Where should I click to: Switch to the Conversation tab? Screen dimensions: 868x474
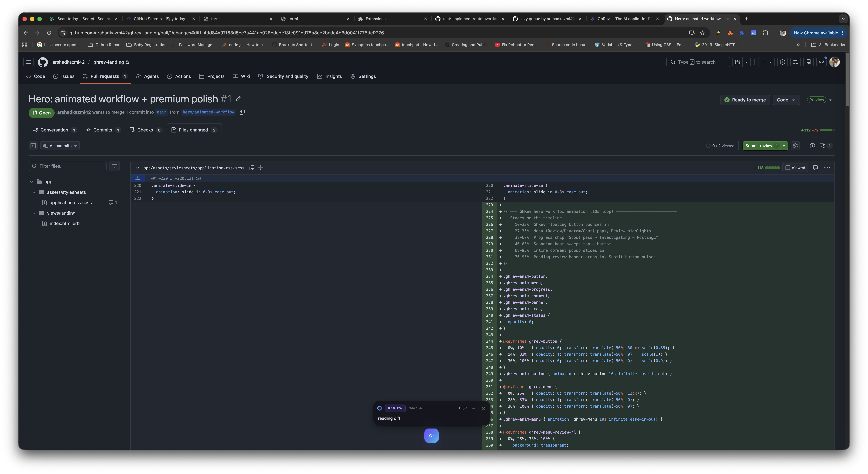point(55,130)
